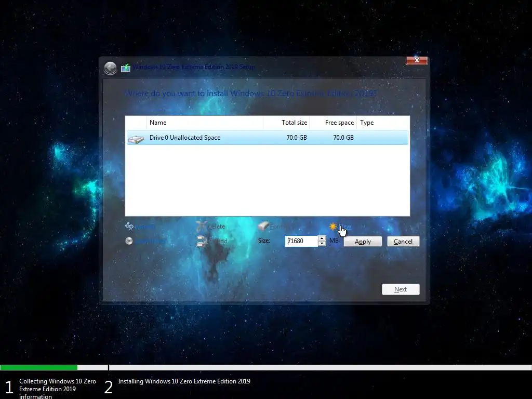
Task: Click the Name column header
Action: click(205, 123)
